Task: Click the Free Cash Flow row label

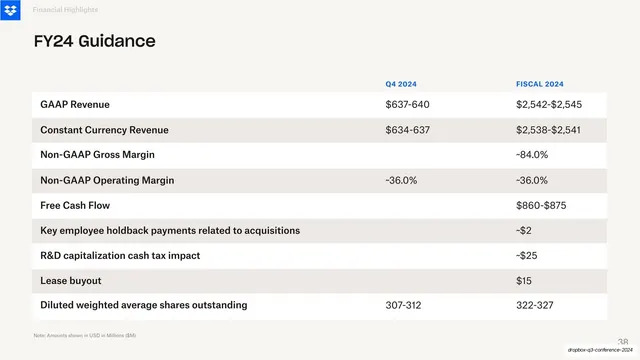Action: (x=75, y=205)
